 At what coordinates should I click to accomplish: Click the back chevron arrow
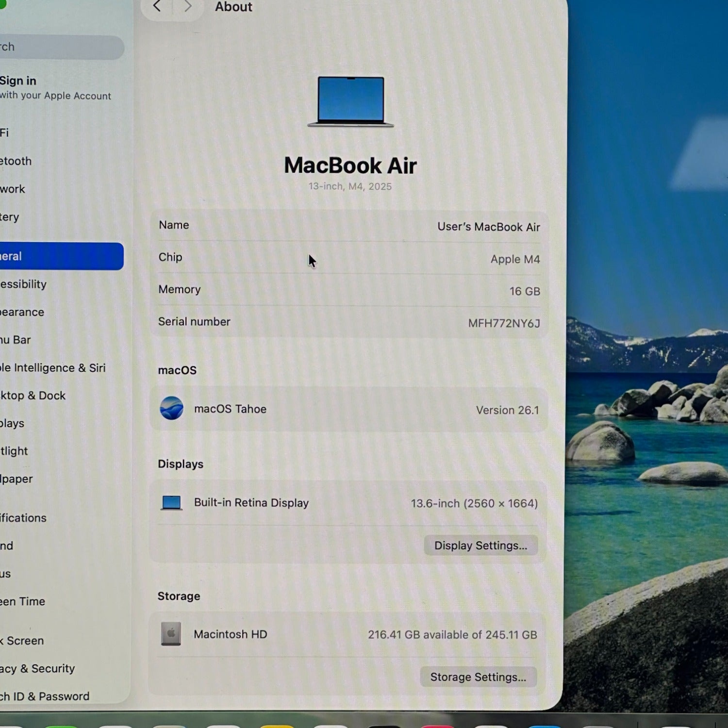point(157,6)
